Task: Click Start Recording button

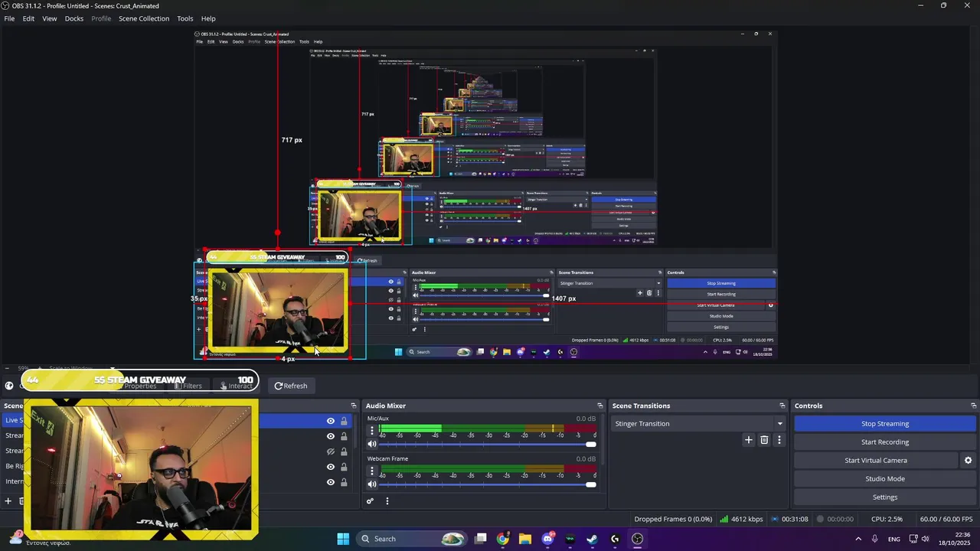Action: [x=885, y=442]
